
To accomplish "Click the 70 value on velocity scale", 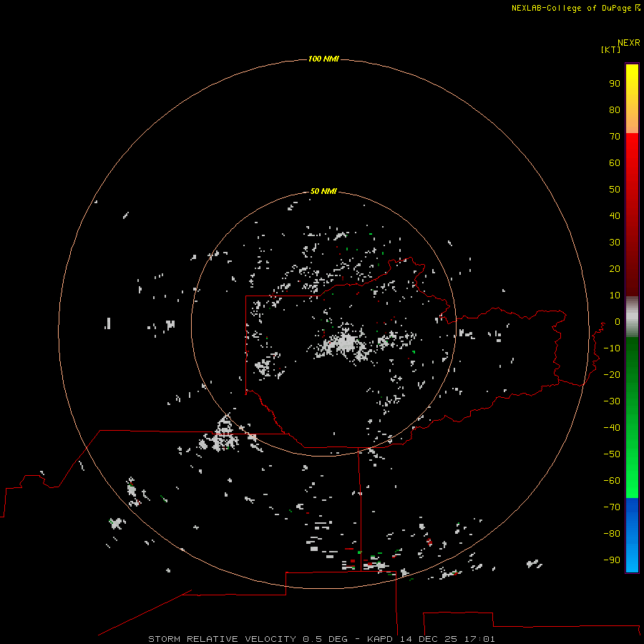I will [615, 137].
